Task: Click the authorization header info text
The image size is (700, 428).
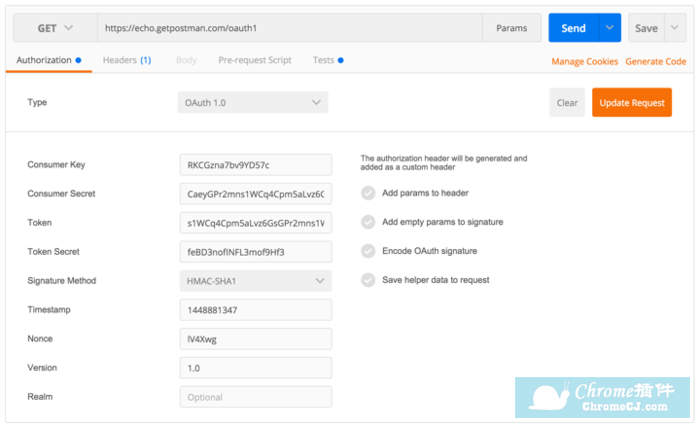Action: point(444,163)
